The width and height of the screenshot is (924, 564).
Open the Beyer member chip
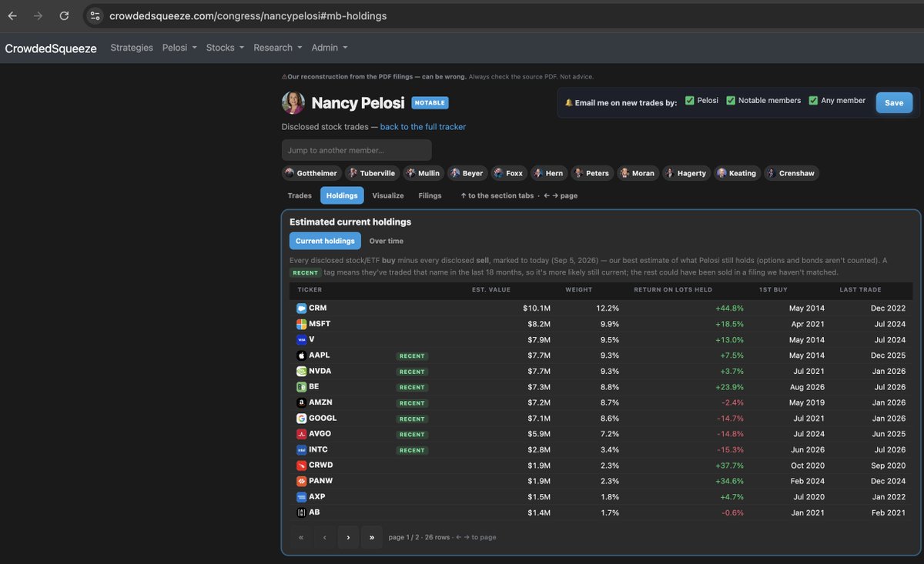468,173
